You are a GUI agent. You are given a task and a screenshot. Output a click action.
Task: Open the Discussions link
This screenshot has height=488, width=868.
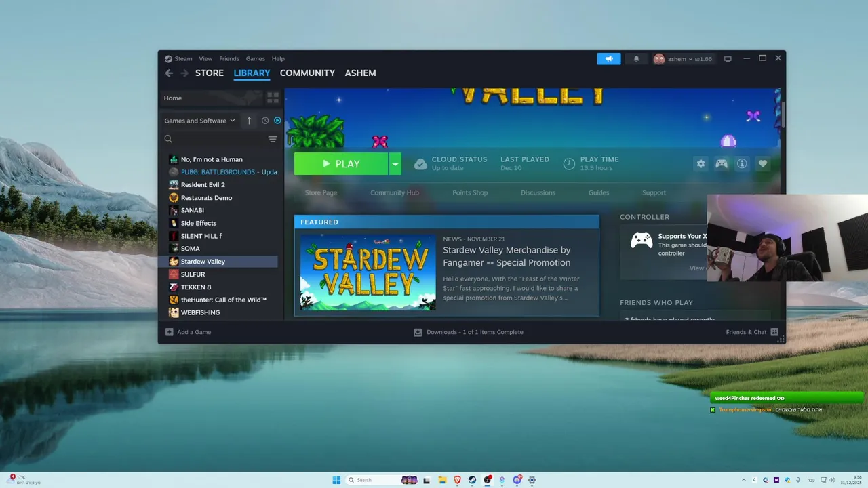click(x=538, y=192)
